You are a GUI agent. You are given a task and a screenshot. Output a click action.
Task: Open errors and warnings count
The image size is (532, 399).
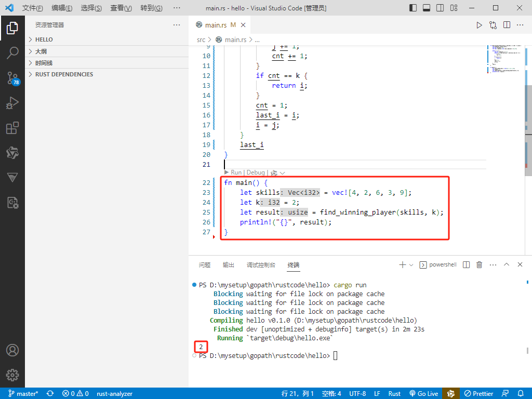[x=75, y=394]
